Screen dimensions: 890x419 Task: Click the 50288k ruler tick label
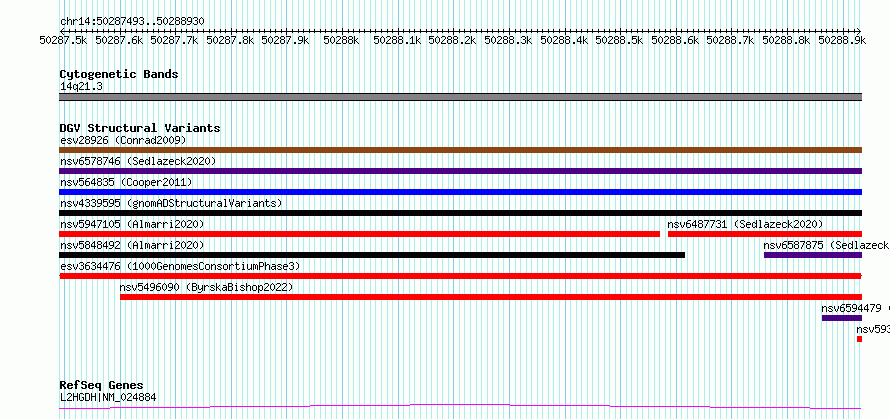(x=341, y=40)
